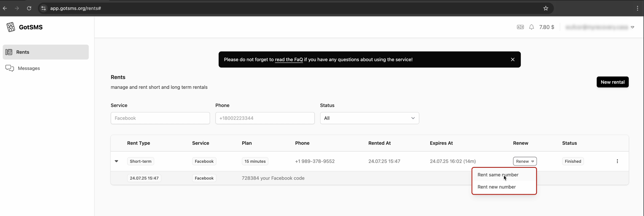Click the Facebook badge in rental row
This screenshot has width=644, height=216.
pyautogui.click(x=204, y=161)
